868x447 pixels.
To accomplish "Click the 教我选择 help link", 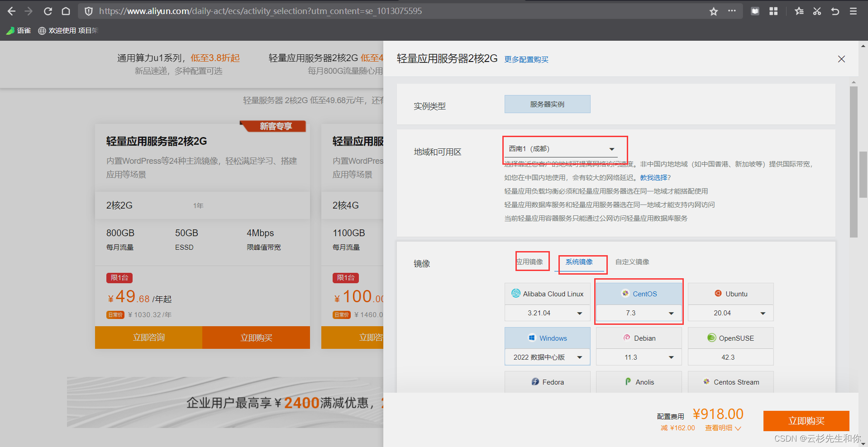I will pos(653,177).
